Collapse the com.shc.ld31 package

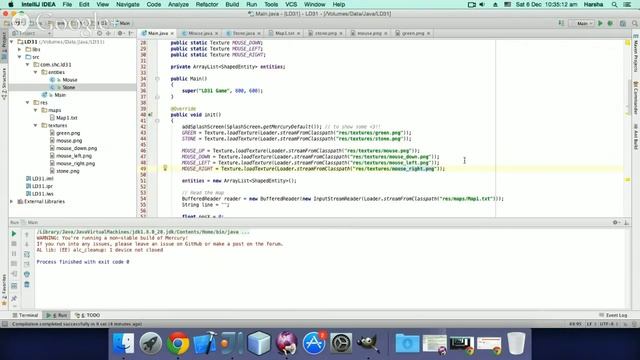[27, 64]
